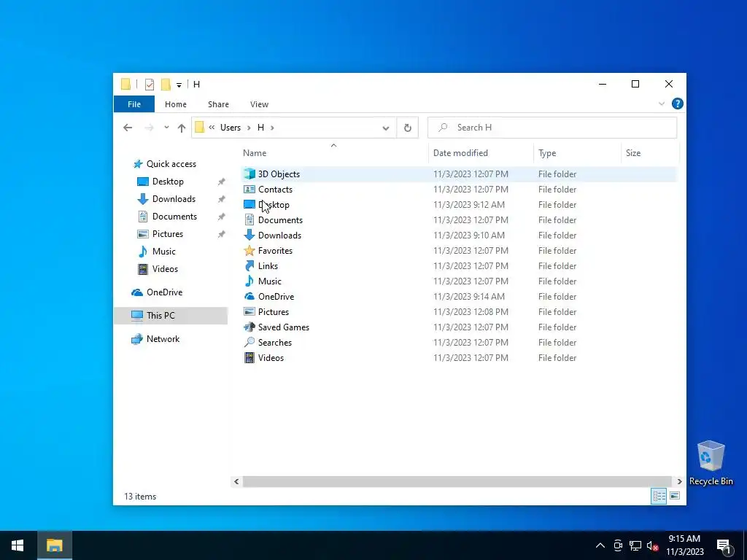Click the network status tray icon
747x560 pixels.
(635, 545)
